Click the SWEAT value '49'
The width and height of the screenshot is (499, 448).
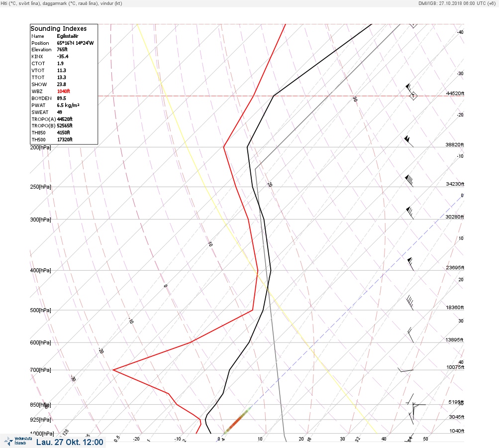click(x=60, y=112)
